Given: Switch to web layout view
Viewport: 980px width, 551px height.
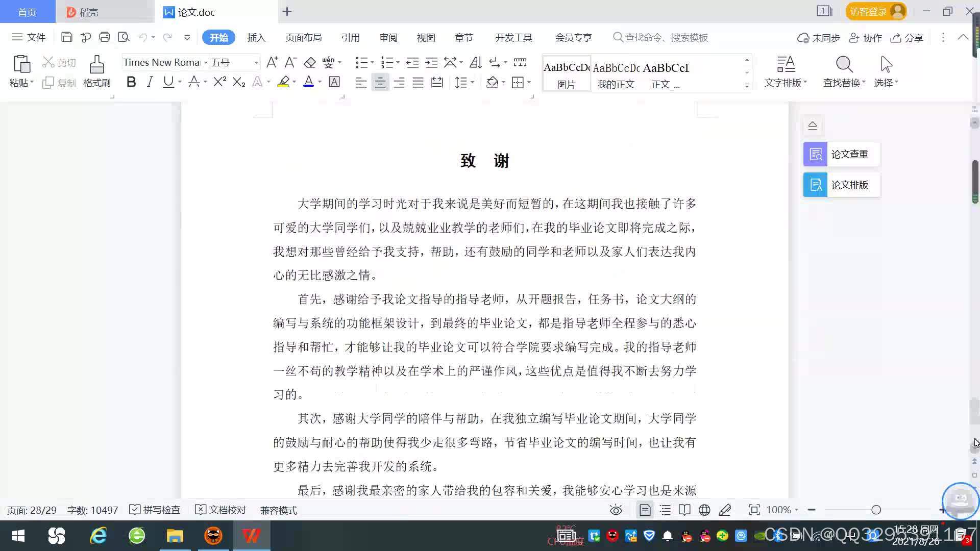Looking at the screenshot, I should [x=704, y=510].
